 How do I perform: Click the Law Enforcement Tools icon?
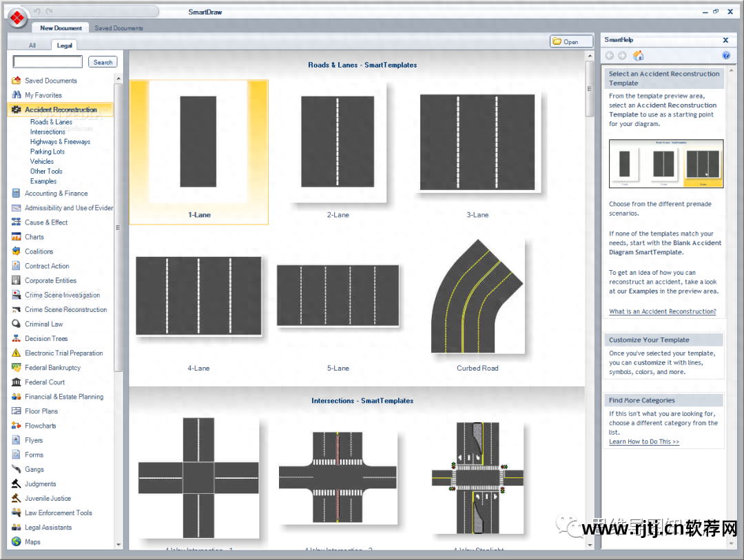coord(16,512)
